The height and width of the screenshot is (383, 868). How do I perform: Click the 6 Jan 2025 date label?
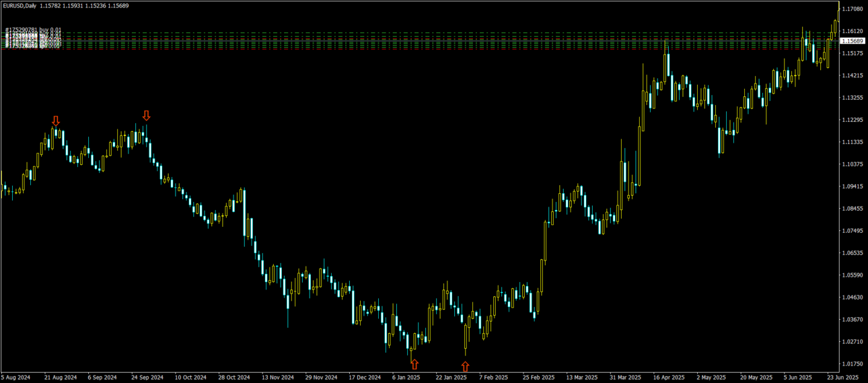[407, 378]
